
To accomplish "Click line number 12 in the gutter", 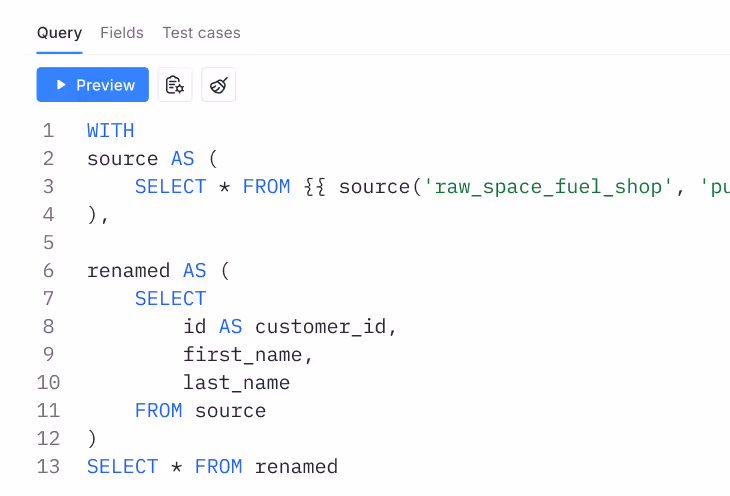I will [48, 439].
